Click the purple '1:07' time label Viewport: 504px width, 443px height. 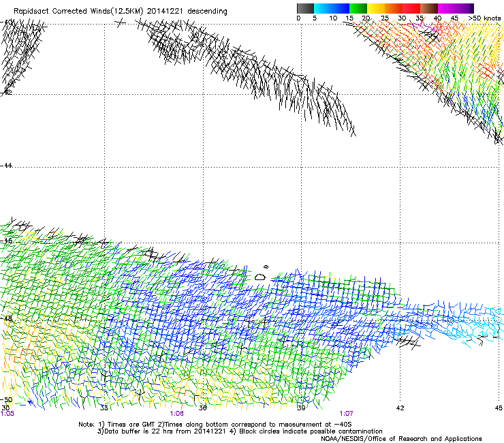[x=346, y=414]
